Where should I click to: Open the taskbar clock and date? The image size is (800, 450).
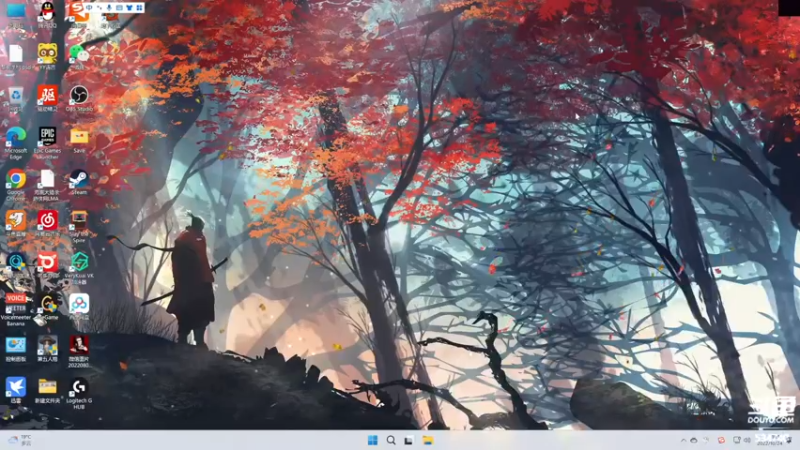click(x=769, y=440)
